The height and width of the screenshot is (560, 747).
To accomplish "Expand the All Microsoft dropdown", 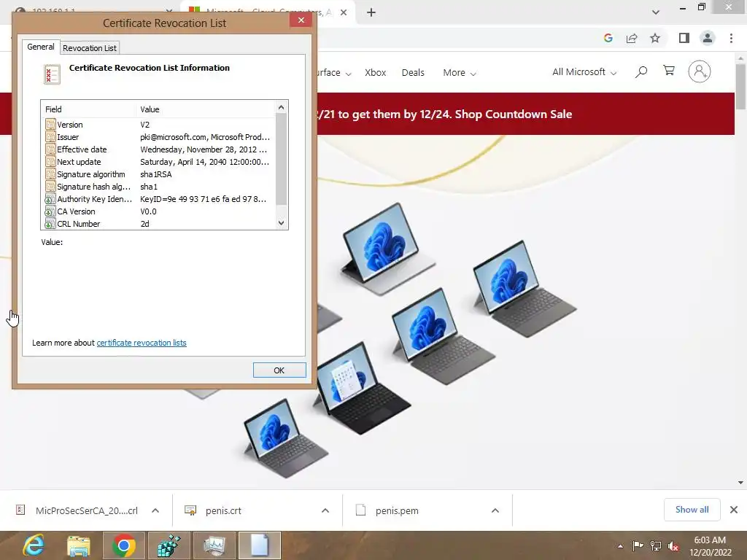I will click(x=584, y=72).
